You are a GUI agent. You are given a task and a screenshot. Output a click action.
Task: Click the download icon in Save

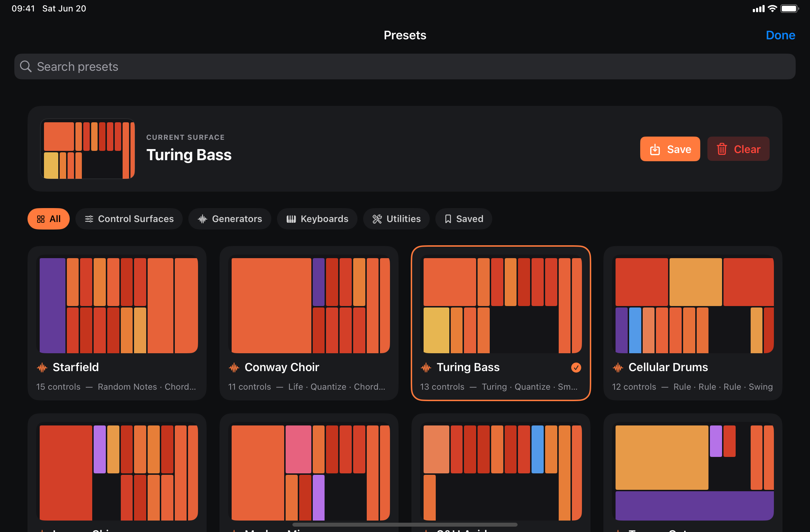pyautogui.click(x=655, y=149)
